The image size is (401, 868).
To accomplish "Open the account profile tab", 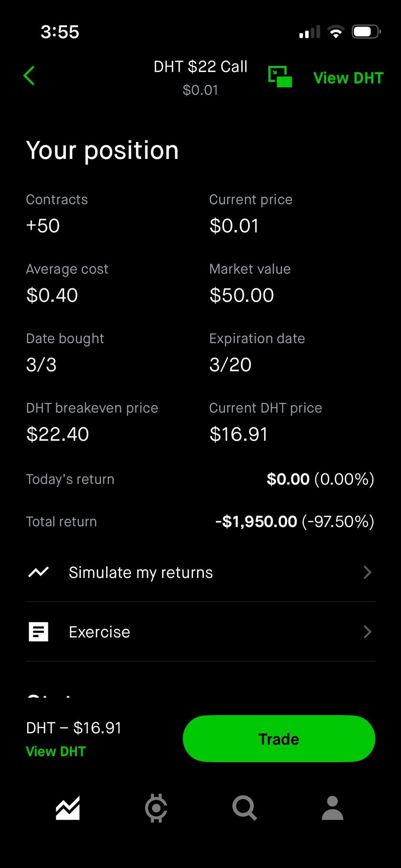I will tap(332, 808).
